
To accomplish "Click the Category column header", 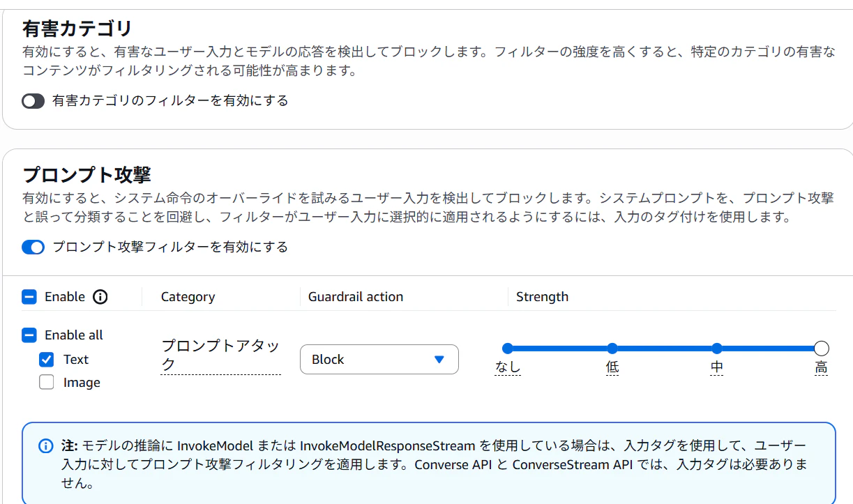I will click(x=188, y=297).
